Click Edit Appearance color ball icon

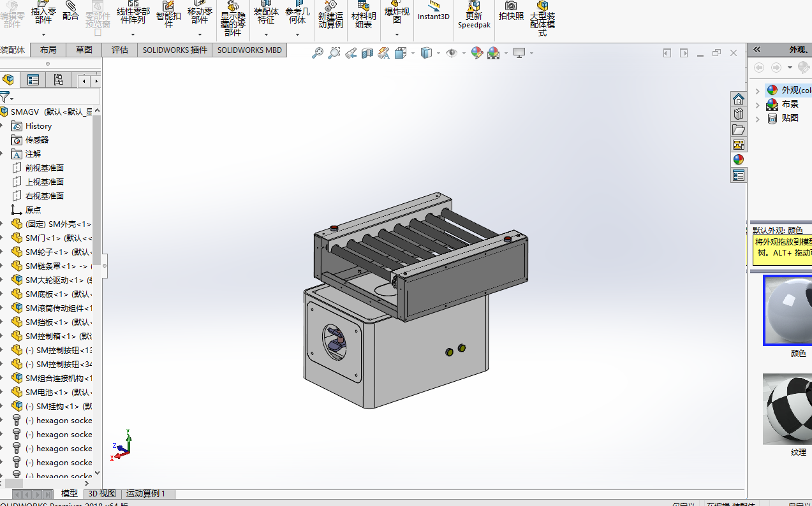click(x=477, y=54)
